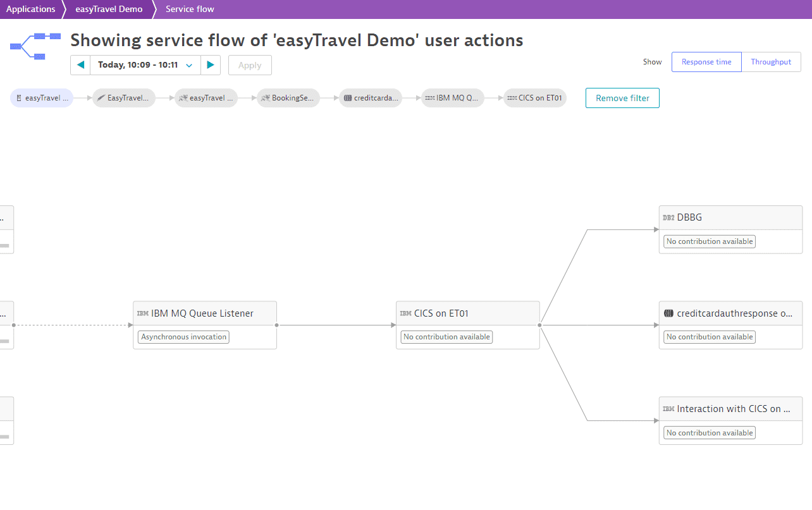Viewport: 812px width, 510px height.
Task: Go to previous time frame arrow
Action: [80, 65]
